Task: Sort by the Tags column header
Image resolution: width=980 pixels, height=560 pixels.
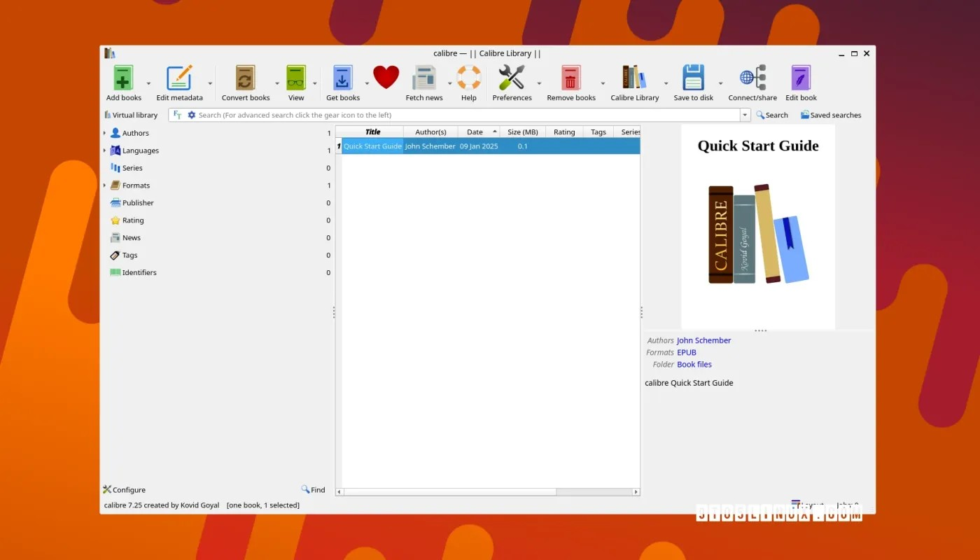Action: click(598, 132)
